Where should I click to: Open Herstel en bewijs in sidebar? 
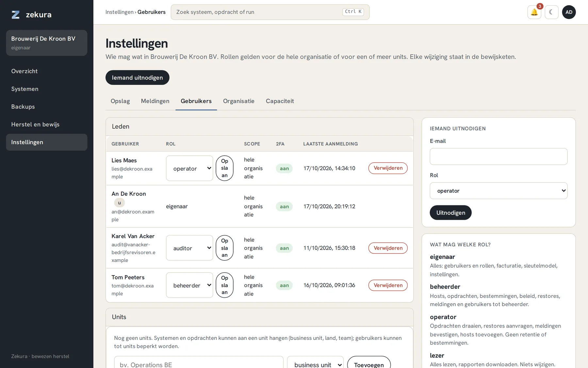point(46,124)
